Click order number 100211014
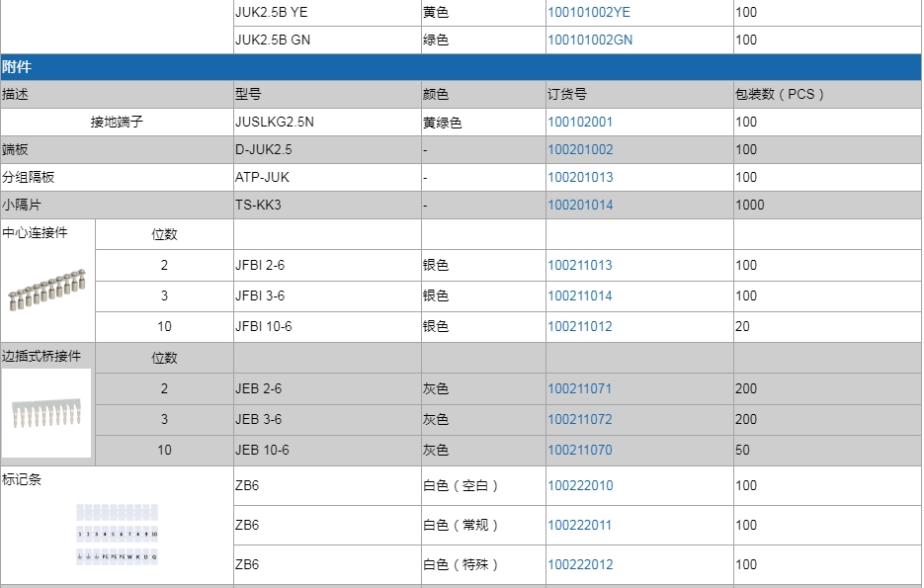This screenshot has height=588, width=924. pyautogui.click(x=580, y=296)
